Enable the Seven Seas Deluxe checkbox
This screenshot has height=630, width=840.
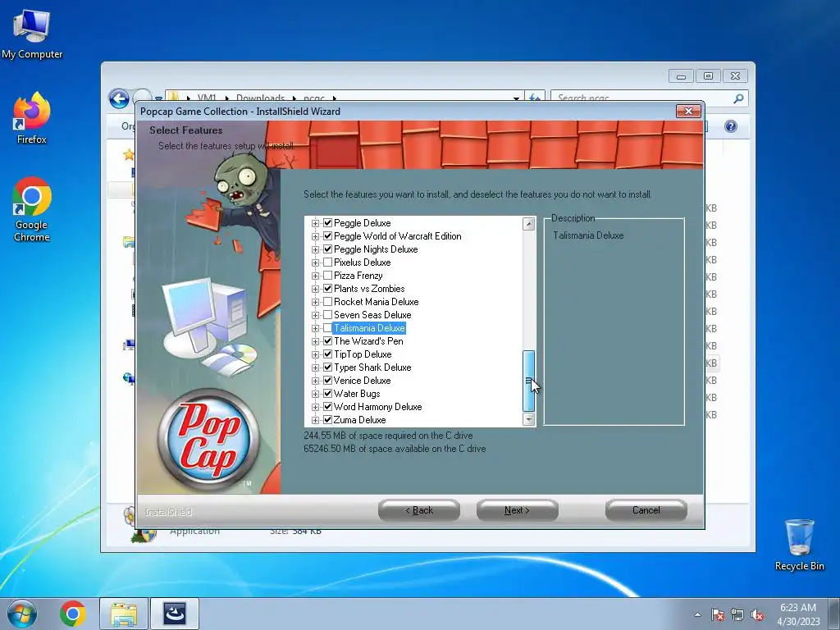click(328, 314)
